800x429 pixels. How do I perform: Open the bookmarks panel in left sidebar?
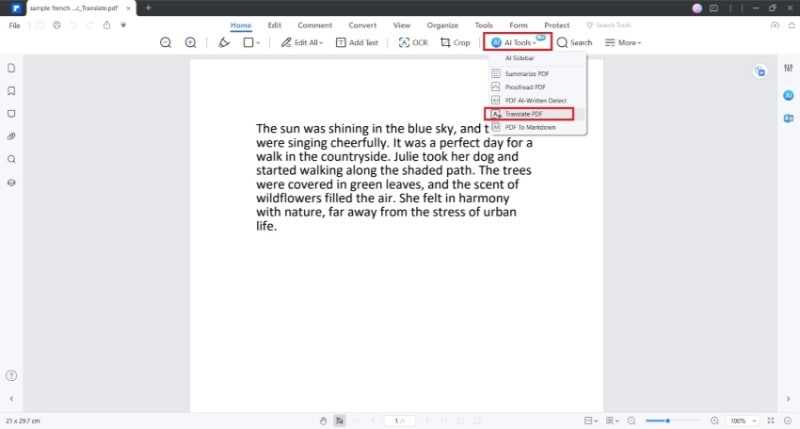point(11,91)
